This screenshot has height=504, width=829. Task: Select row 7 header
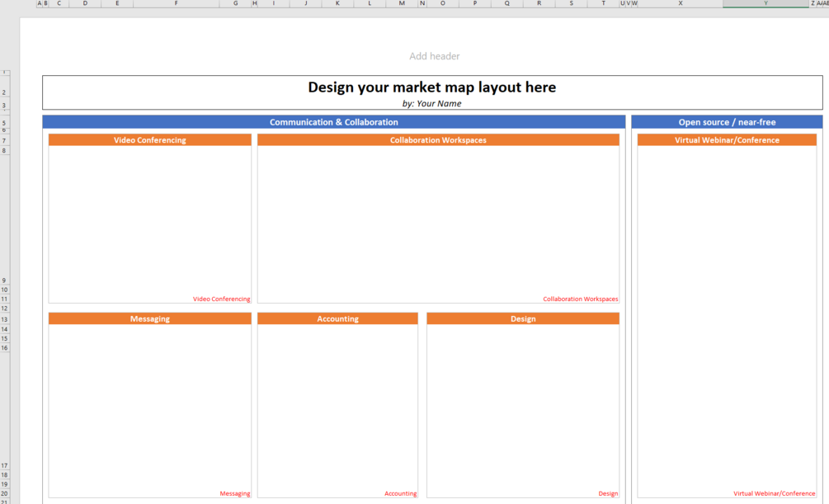pyautogui.click(x=4, y=141)
